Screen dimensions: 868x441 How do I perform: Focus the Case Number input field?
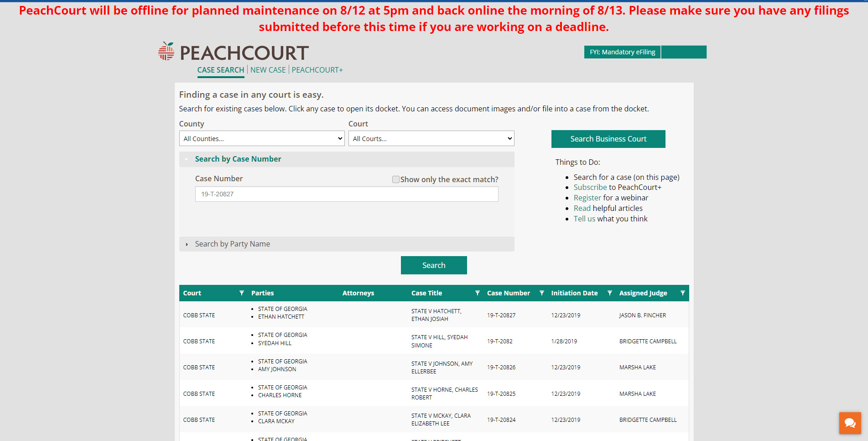tap(347, 194)
